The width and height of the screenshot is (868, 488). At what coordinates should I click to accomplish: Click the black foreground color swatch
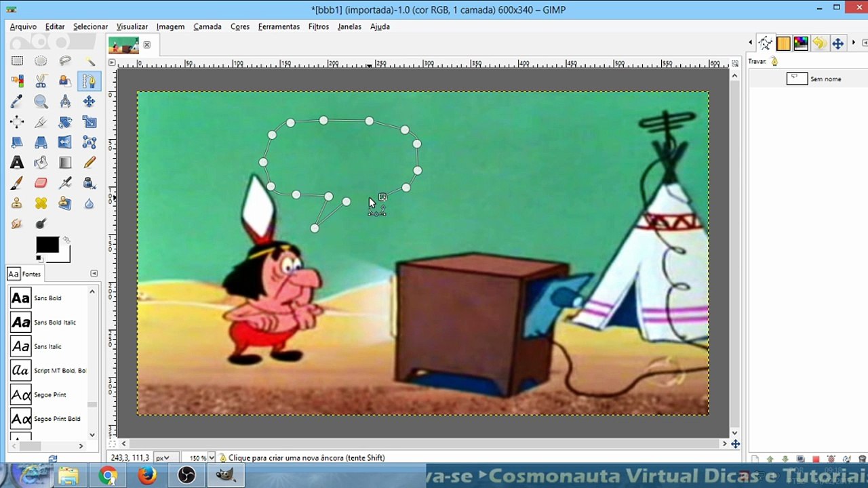click(47, 245)
